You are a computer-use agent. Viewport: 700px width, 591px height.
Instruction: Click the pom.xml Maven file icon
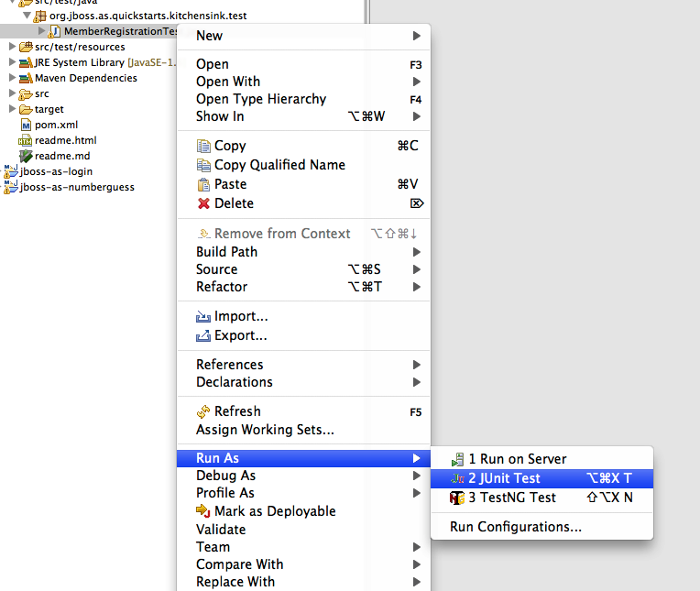[x=27, y=125]
